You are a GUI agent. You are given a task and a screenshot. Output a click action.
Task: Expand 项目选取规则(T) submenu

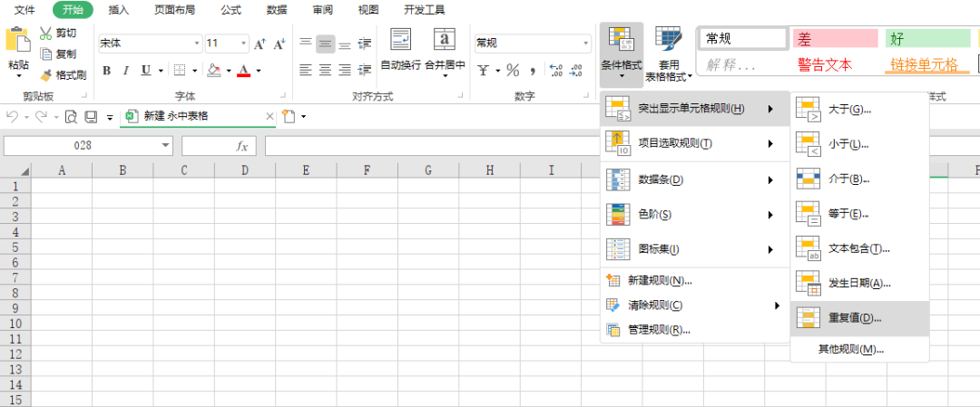pos(695,143)
